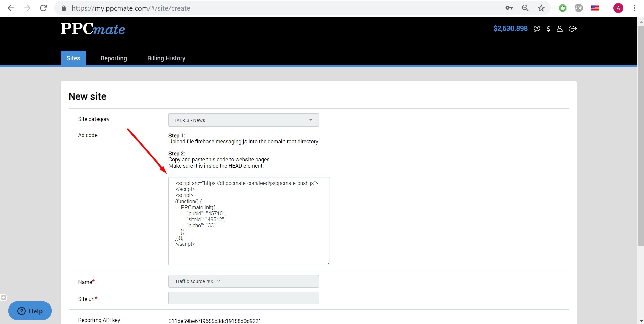Screen dimensions: 644x324
Task: Click inside the Site url field
Action: coord(243,298)
